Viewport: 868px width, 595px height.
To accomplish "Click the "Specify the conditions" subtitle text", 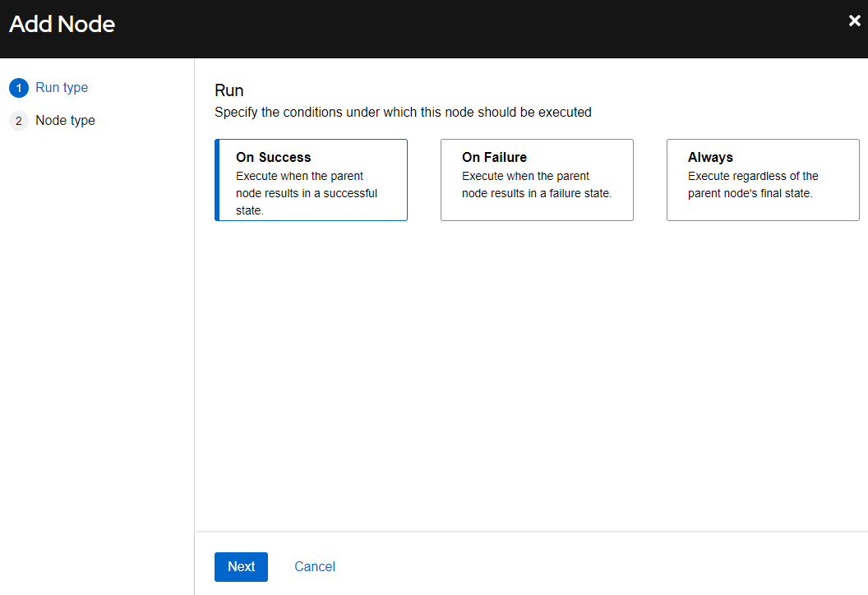I will pos(403,112).
